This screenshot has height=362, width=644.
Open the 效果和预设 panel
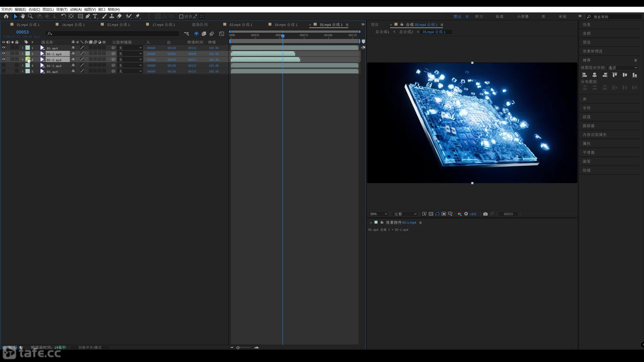(593, 51)
